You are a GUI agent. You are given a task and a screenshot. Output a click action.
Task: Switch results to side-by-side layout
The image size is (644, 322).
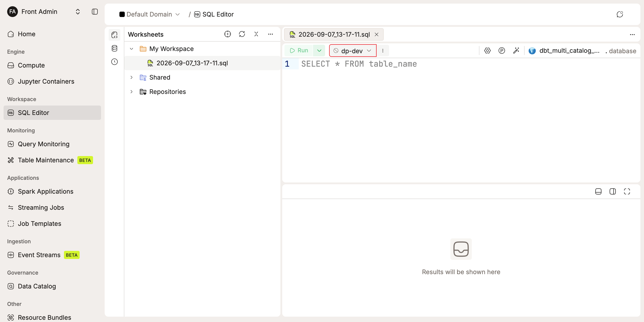[x=612, y=191]
